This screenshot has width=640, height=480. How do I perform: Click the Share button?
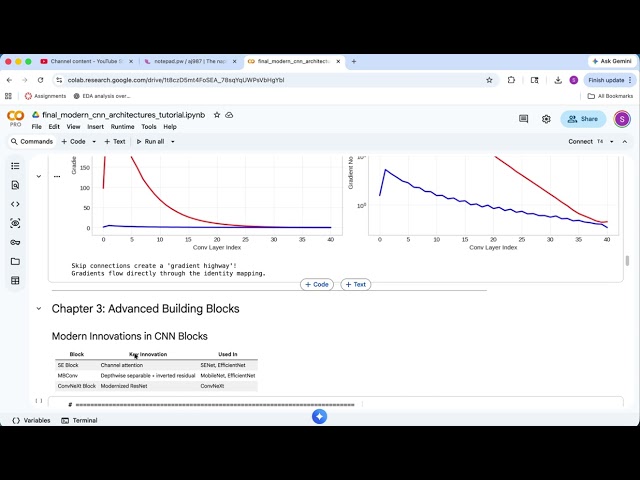(x=583, y=119)
